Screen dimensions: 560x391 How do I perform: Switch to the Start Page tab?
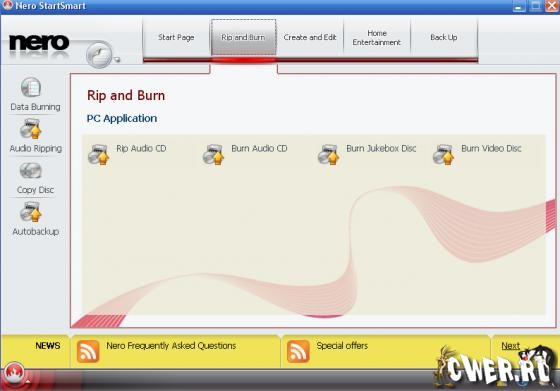176,37
